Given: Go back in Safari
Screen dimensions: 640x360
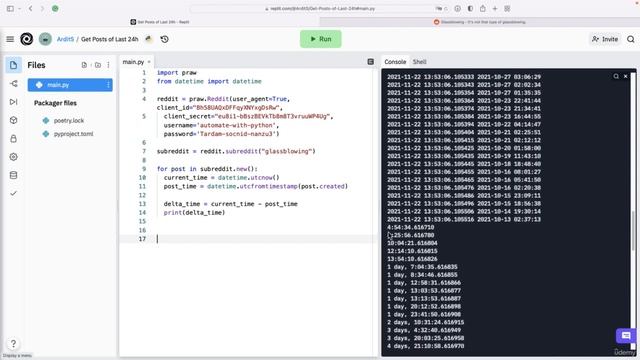Looking at the screenshot, I should [31, 8].
